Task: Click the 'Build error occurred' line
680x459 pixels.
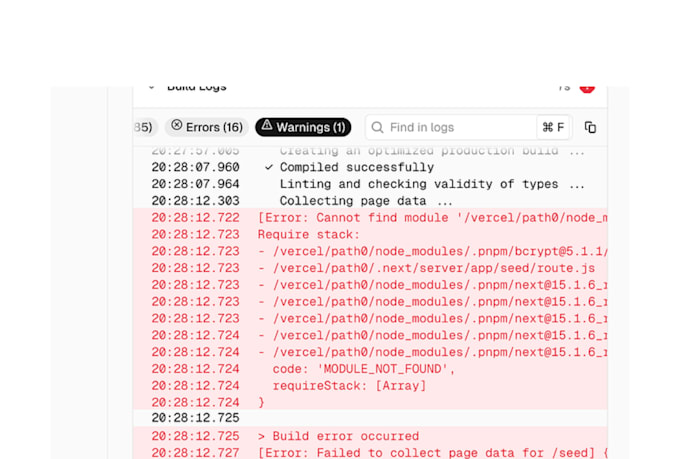Action: point(370,436)
